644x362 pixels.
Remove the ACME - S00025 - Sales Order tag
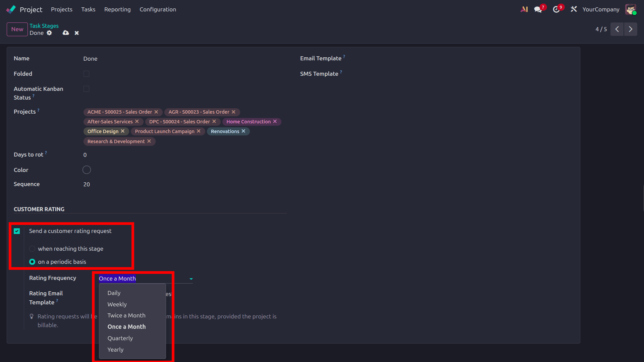pos(156,112)
